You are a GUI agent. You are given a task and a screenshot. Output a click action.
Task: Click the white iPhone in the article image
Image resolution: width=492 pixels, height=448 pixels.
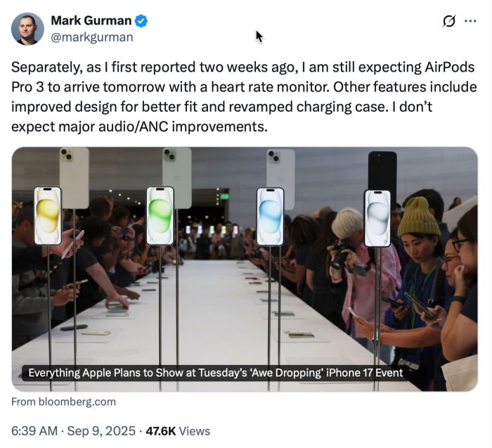377,217
